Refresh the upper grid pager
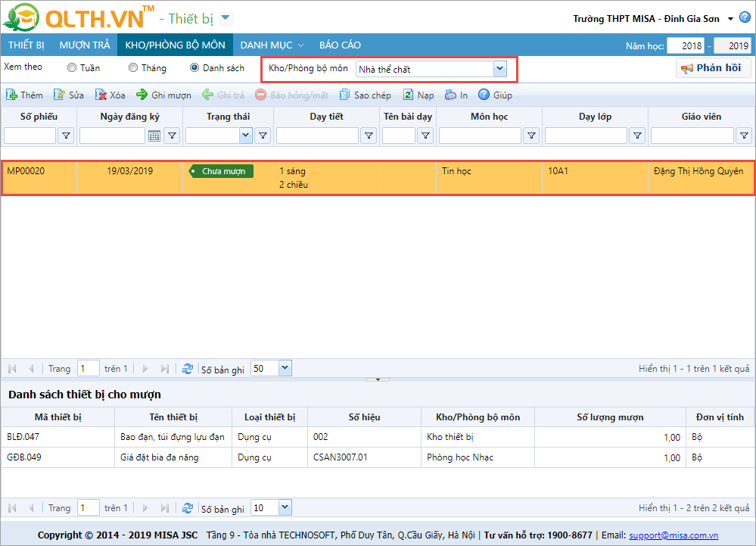 tap(188, 369)
